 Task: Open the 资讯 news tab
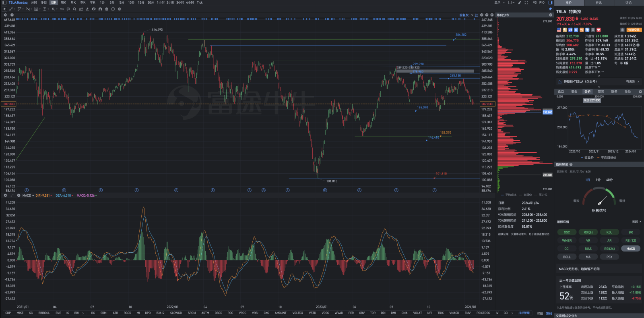pos(599,3)
